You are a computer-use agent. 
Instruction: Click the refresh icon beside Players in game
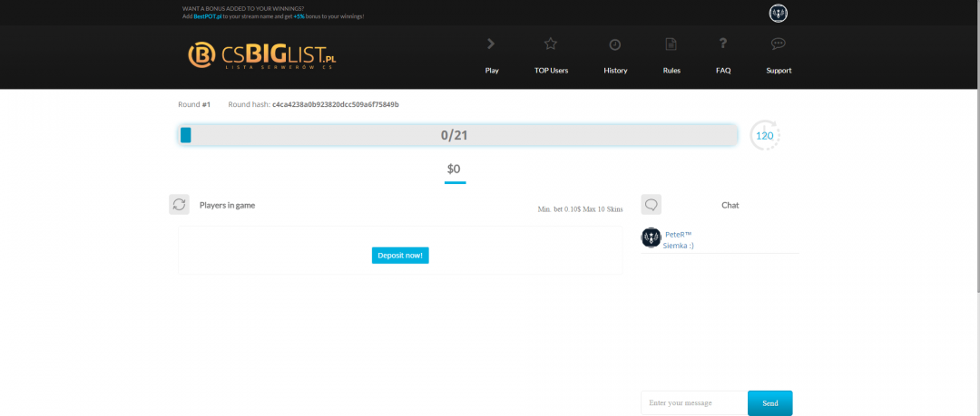(179, 205)
